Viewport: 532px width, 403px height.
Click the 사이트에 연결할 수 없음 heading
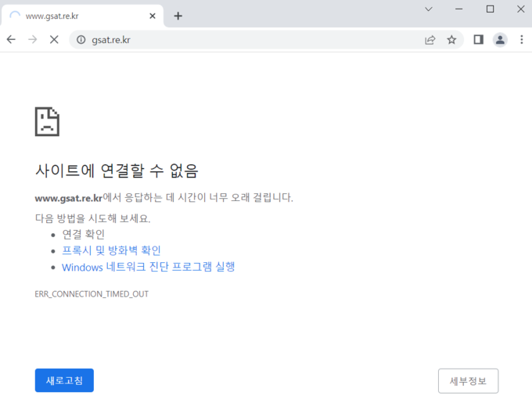117,171
